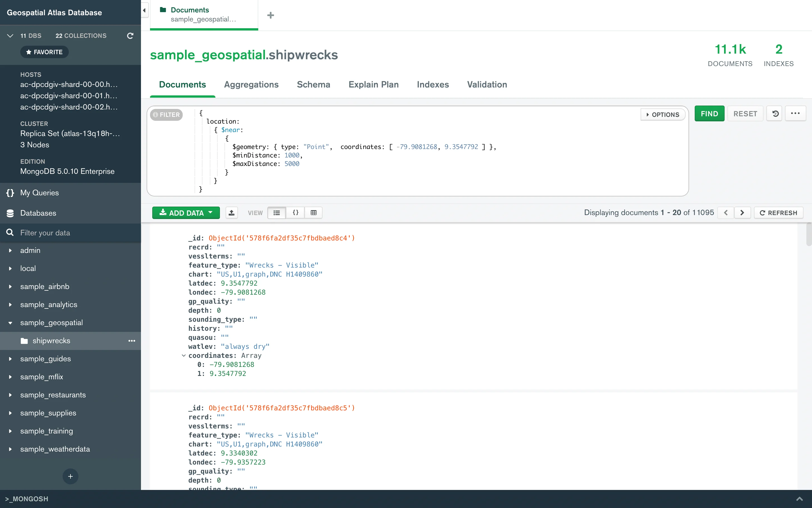Open the Explain Plan tab
812x508 pixels.
(x=374, y=85)
